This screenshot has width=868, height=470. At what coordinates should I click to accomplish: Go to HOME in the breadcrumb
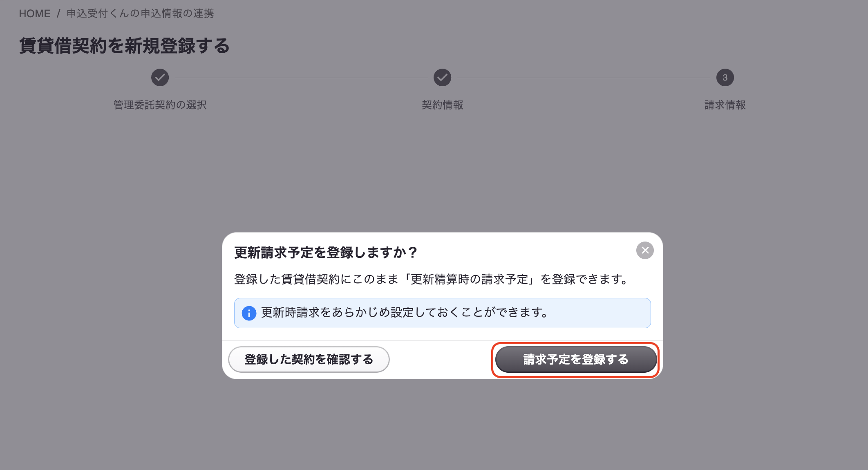pos(35,13)
